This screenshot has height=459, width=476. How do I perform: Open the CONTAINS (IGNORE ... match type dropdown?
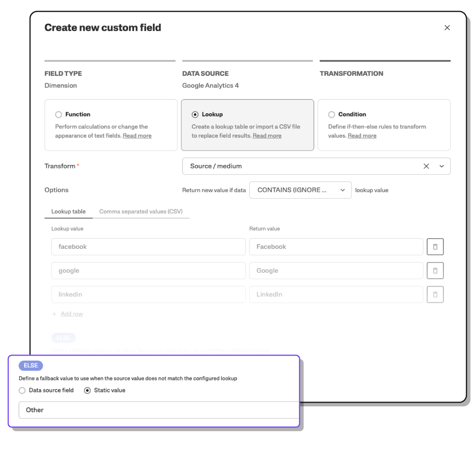[300, 190]
